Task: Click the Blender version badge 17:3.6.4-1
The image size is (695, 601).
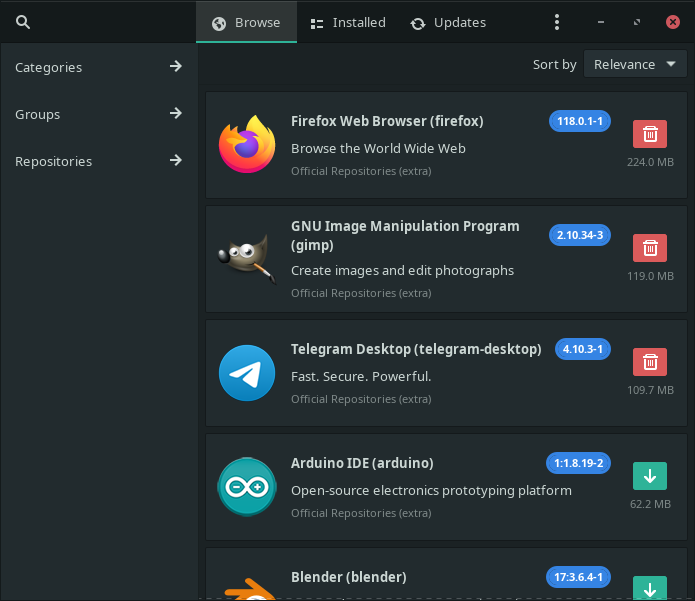Action: [578, 577]
